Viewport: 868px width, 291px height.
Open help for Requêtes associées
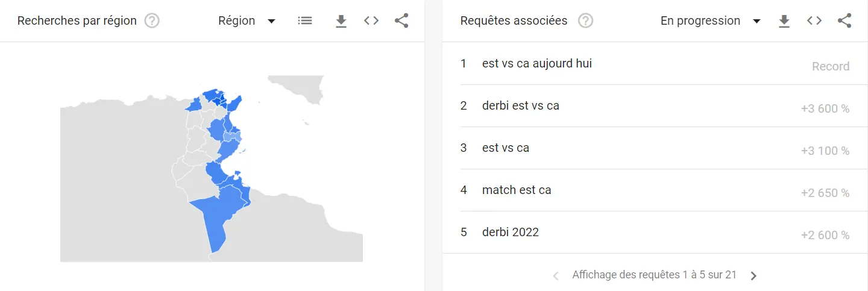(x=585, y=21)
